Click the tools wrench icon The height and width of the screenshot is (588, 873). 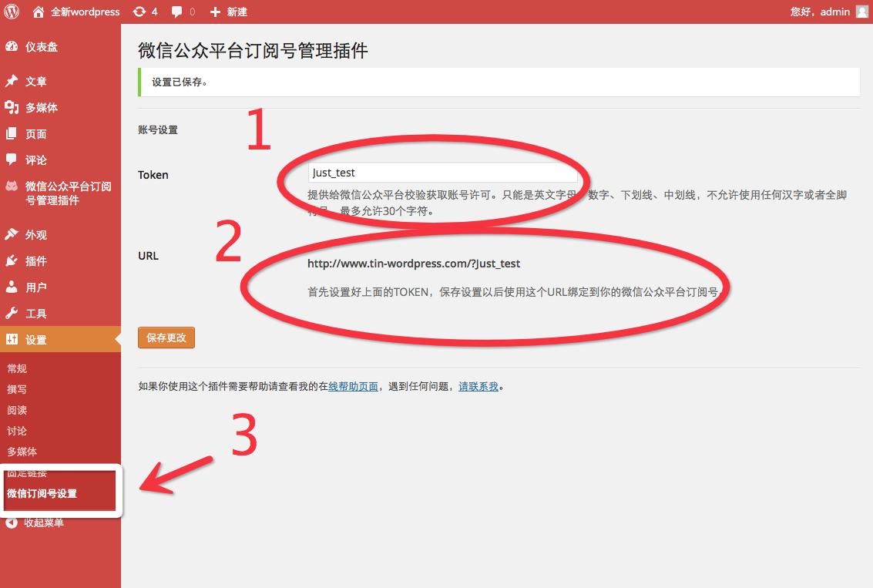click(12, 313)
